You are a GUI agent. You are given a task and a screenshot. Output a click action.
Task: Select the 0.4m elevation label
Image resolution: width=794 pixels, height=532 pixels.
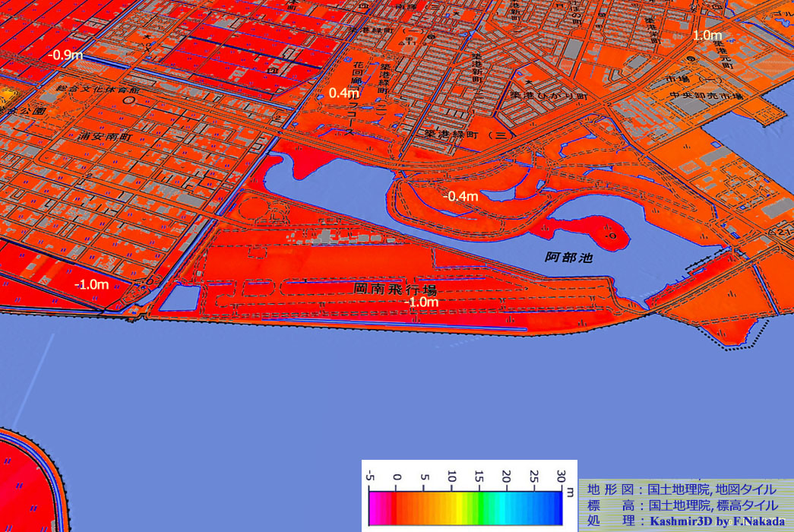point(343,93)
